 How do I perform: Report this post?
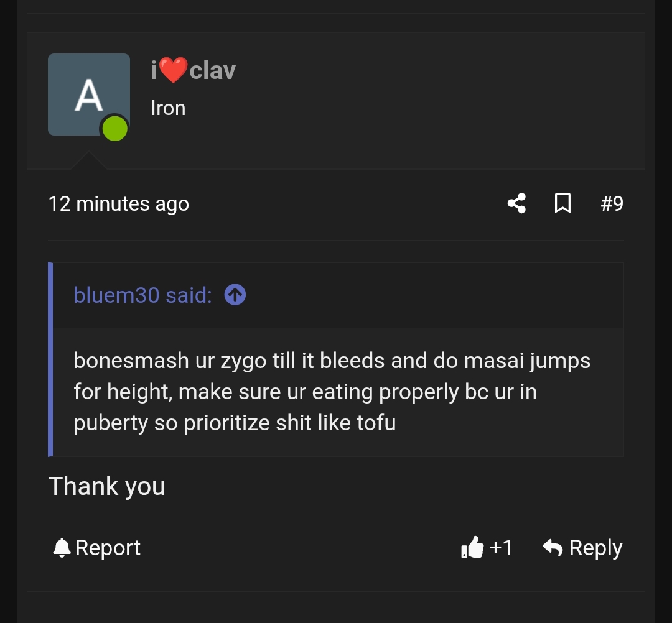coord(107,548)
